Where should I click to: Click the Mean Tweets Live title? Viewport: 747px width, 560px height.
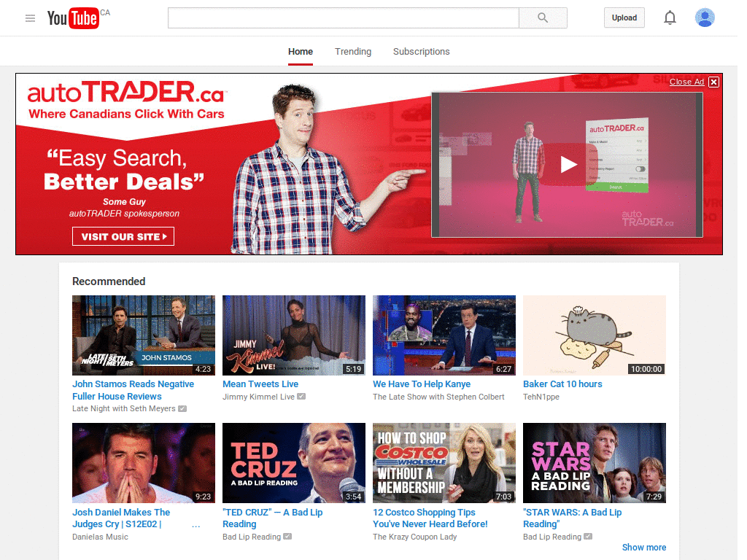260,384
